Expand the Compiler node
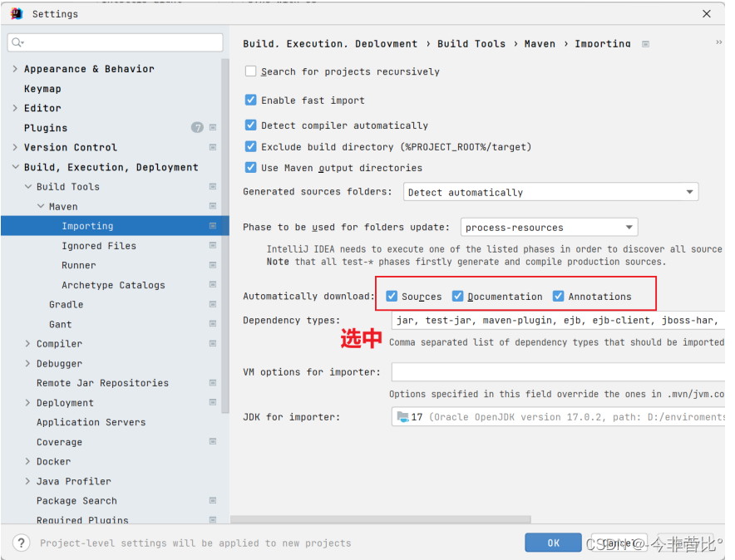The width and height of the screenshot is (735, 560). [27, 344]
